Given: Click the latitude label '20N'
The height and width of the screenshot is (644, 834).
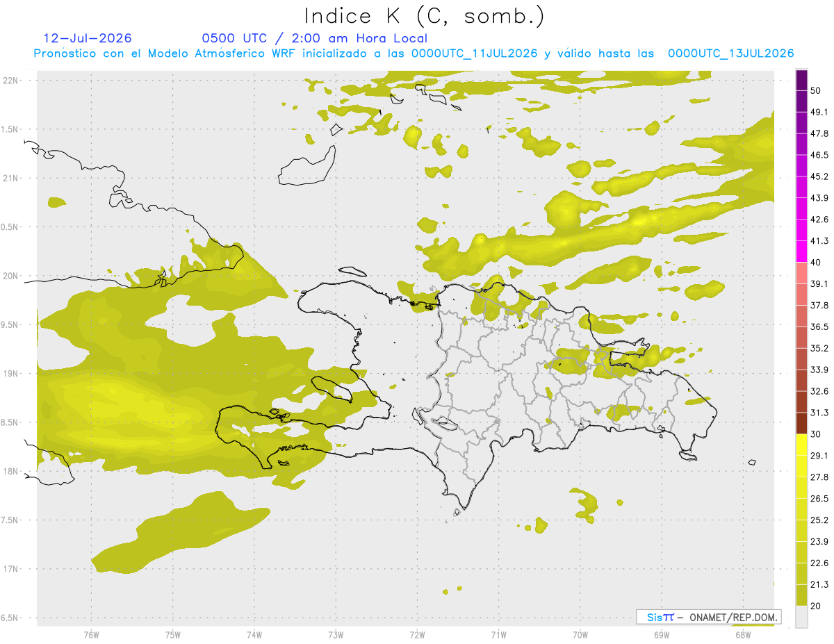Looking at the screenshot, I should tap(11, 276).
